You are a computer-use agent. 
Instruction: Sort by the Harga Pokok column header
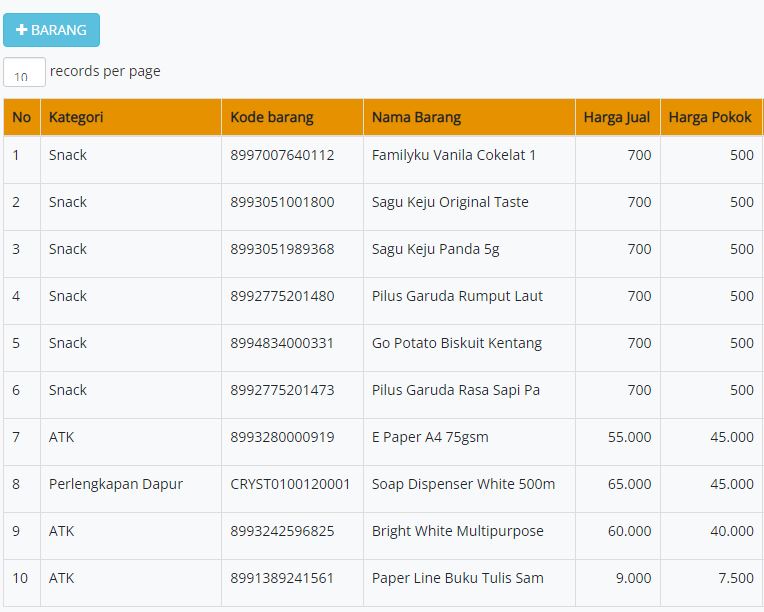(x=711, y=117)
